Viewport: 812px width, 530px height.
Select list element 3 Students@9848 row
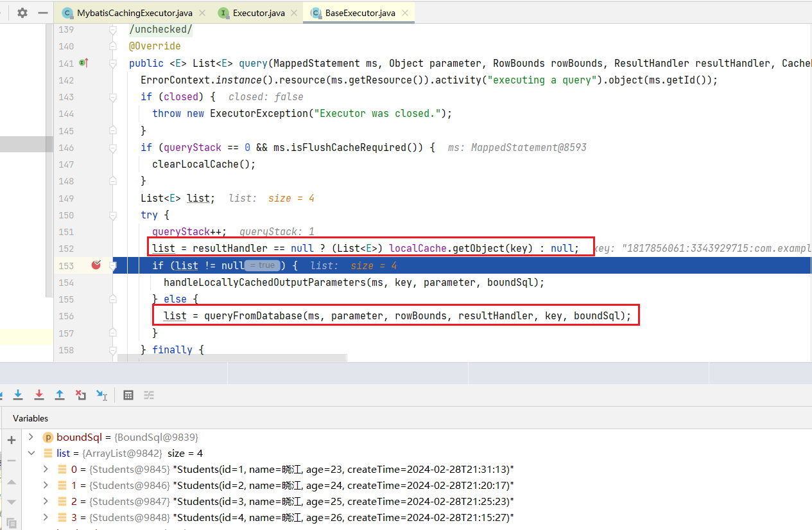[x=289, y=517]
